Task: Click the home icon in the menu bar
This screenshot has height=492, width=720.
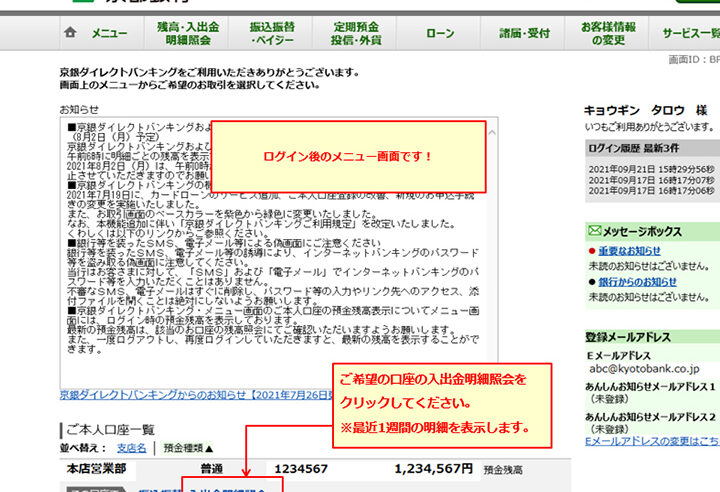Action: [x=69, y=33]
